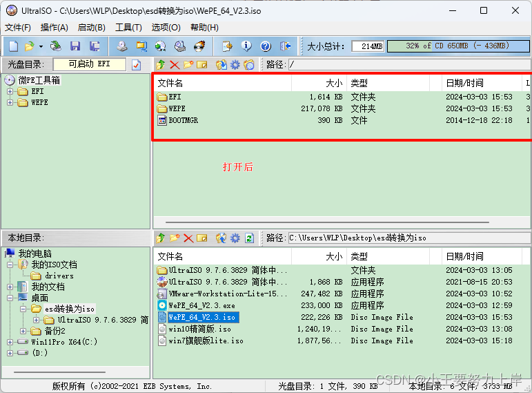Click New Folder icon in disc pane toolbar
Viewport: 532px width, 393px height.
pyautogui.click(x=188, y=64)
